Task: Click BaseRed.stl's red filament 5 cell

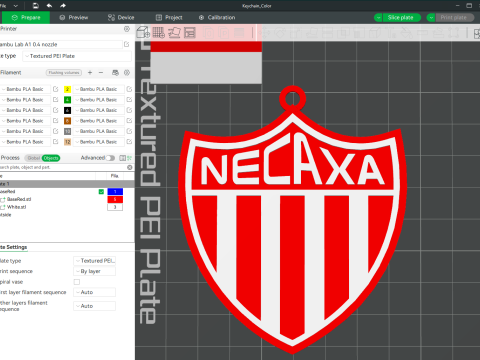Action: click(115, 199)
